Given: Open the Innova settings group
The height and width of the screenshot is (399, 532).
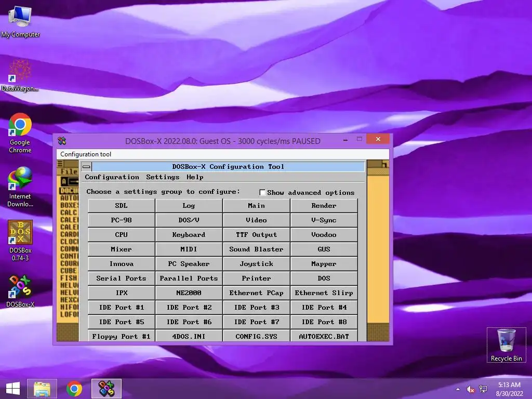Looking at the screenshot, I should click(x=121, y=264).
